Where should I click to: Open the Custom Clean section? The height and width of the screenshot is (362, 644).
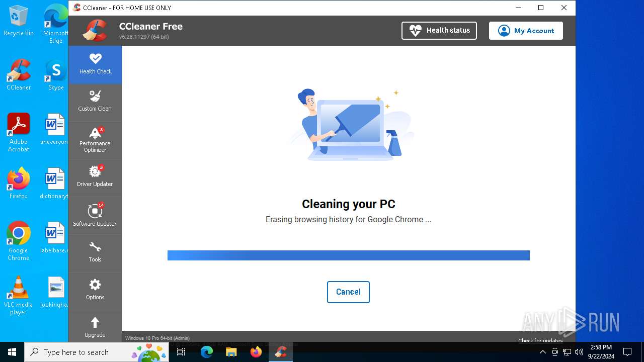pyautogui.click(x=95, y=102)
